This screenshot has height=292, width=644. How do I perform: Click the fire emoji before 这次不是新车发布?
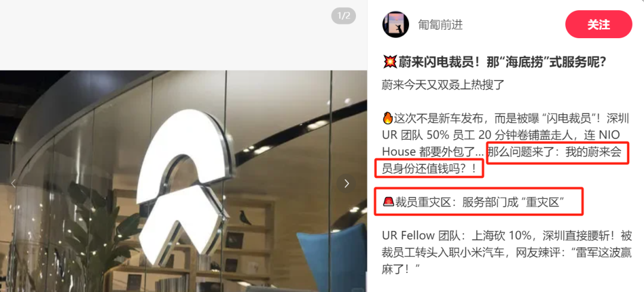pyautogui.click(x=388, y=119)
